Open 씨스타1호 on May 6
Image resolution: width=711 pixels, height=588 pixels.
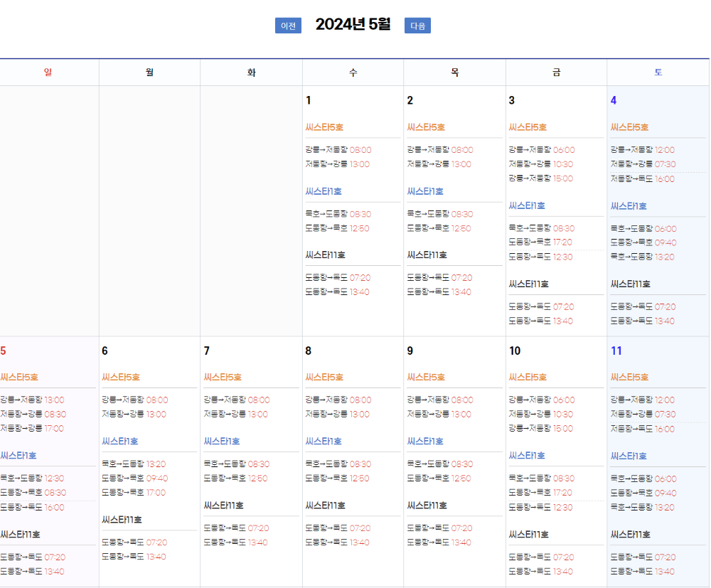click(x=119, y=441)
